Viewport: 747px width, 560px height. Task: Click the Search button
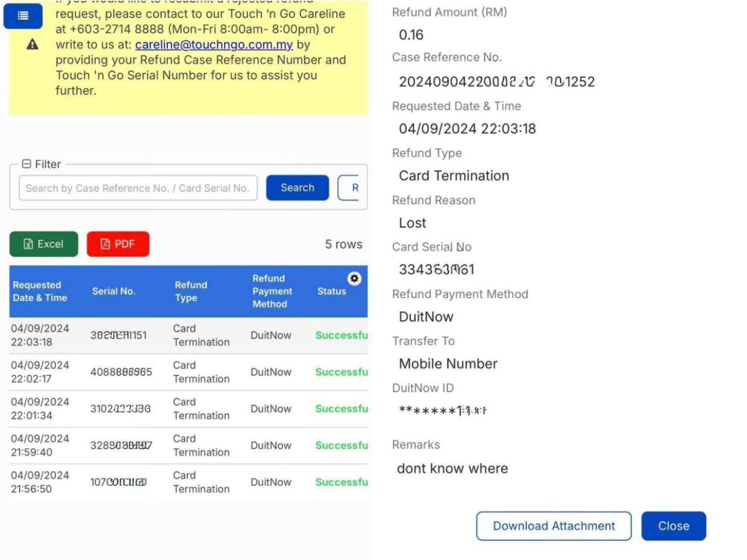298,188
